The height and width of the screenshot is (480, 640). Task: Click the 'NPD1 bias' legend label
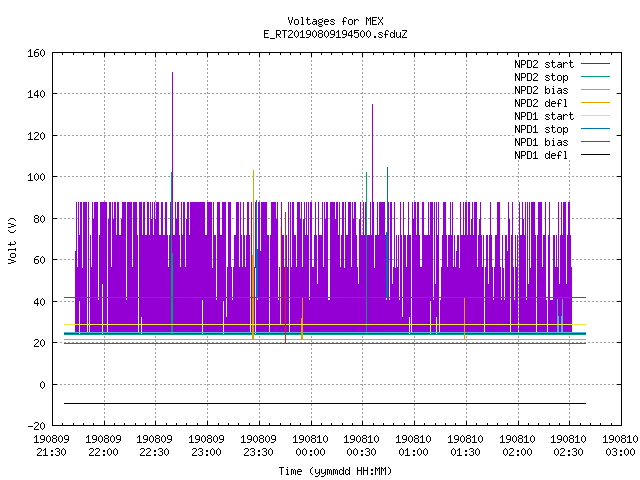541,142
